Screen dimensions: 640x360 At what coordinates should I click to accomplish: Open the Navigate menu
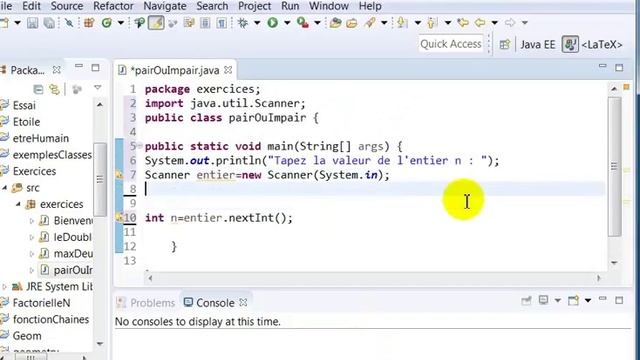pyautogui.click(x=165, y=6)
